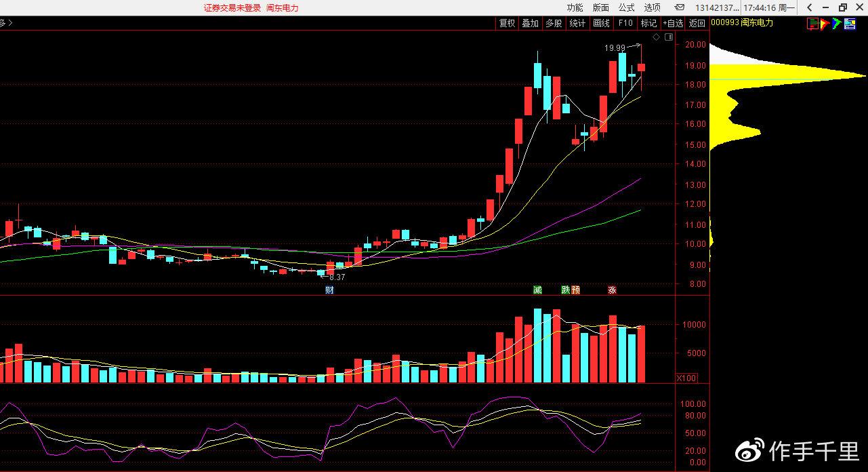The height and width of the screenshot is (472, 868).
Task: Click the blue panel icon at far right
Action: pos(850,23)
